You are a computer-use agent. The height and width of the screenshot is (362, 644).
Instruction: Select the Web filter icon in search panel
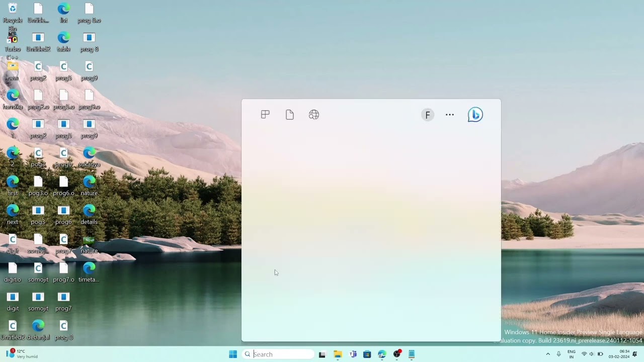[314, 115]
